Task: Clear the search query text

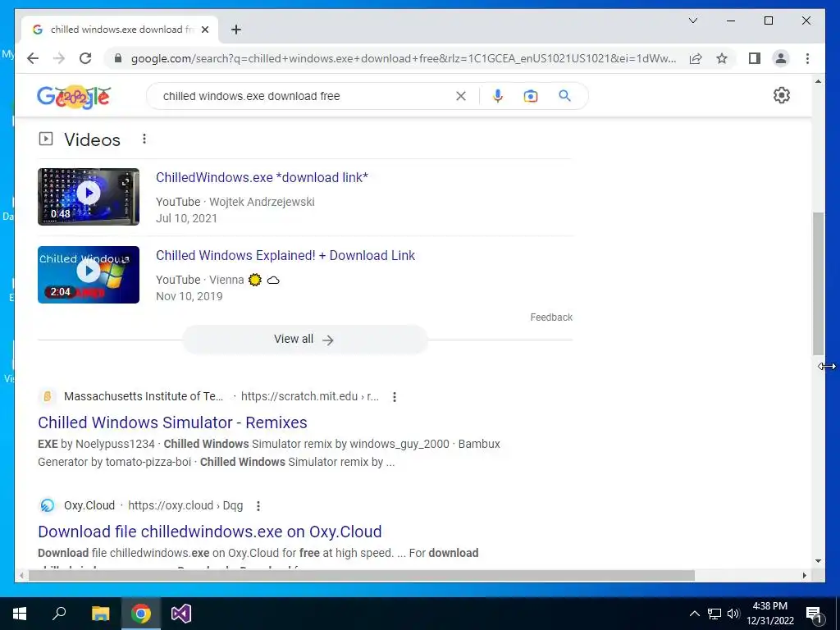Action: coord(461,96)
